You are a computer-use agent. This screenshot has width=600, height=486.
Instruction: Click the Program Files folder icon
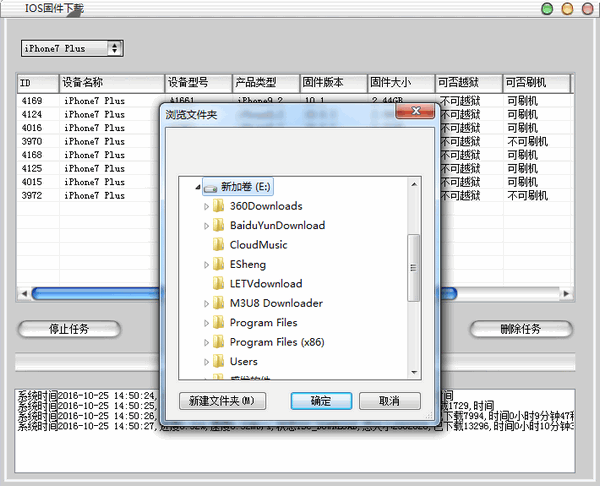click(218, 323)
